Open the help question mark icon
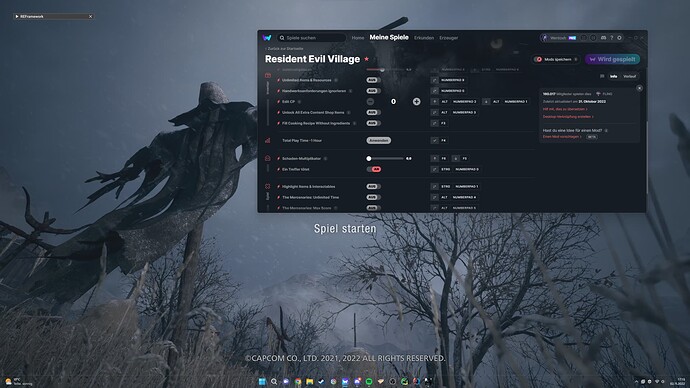690x388 pixels. click(x=612, y=38)
